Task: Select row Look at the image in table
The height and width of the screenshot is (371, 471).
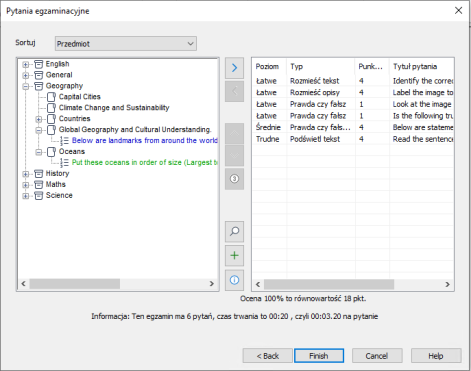Action: (x=353, y=104)
